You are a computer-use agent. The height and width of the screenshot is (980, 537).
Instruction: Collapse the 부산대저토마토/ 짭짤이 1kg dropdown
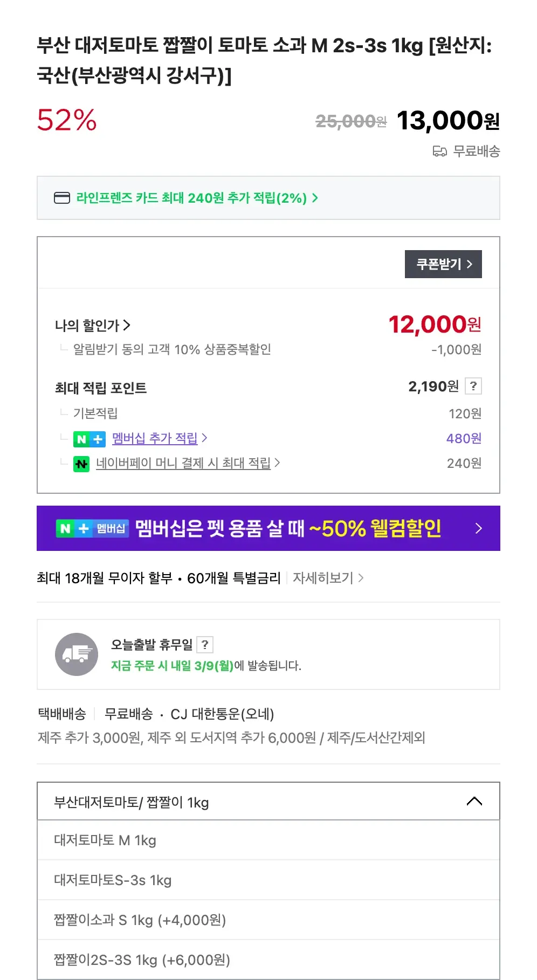point(474,802)
